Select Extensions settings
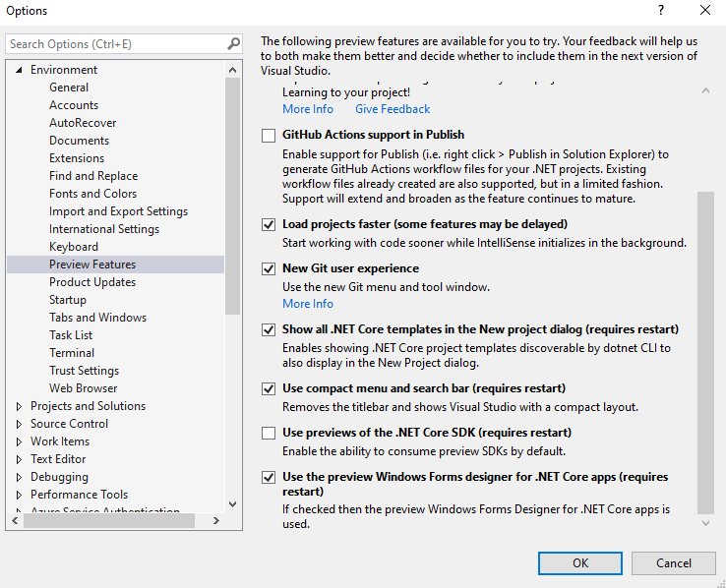The image size is (726, 588). 77,158
